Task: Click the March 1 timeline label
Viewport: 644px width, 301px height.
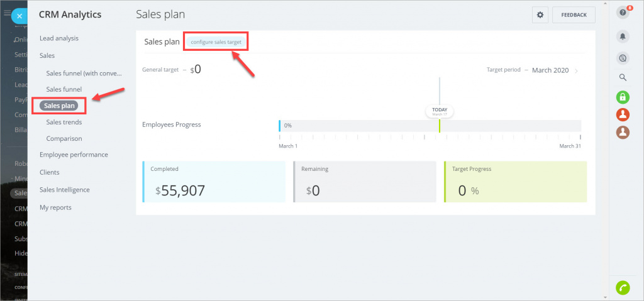Action: (288, 146)
